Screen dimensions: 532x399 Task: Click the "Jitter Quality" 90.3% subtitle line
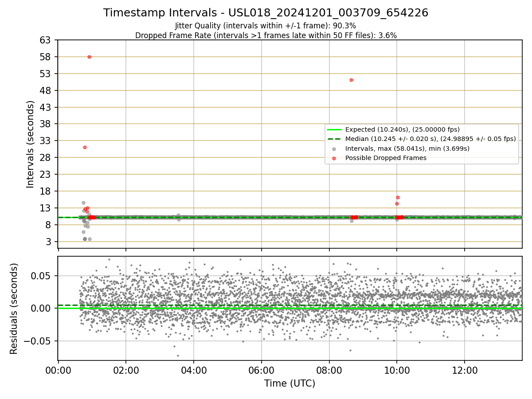click(x=266, y=26)
